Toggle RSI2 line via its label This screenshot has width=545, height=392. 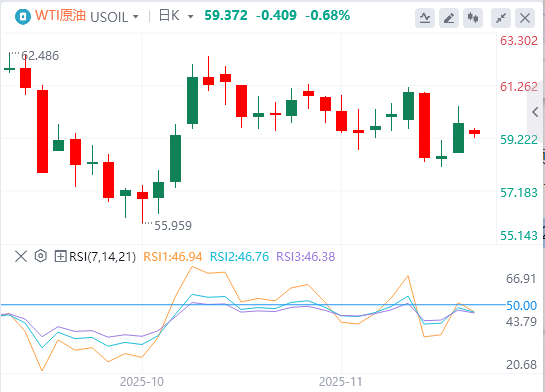239,257
